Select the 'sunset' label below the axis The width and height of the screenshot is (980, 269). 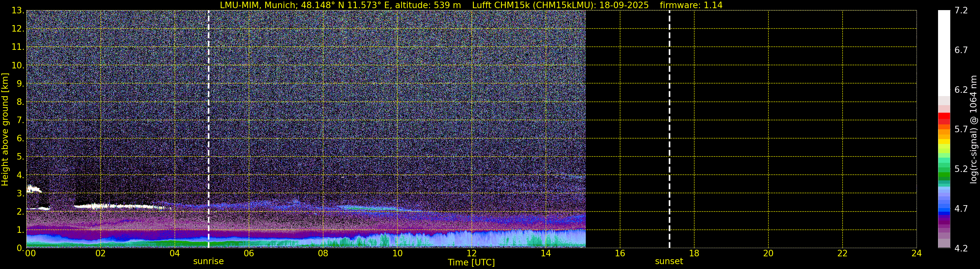[x=669, y=262]
